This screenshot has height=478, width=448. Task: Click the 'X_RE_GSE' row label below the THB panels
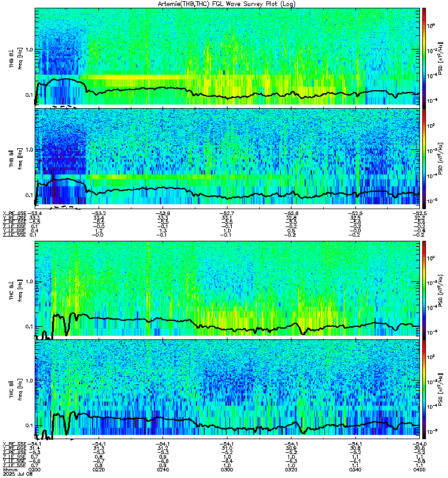(14, 213)
